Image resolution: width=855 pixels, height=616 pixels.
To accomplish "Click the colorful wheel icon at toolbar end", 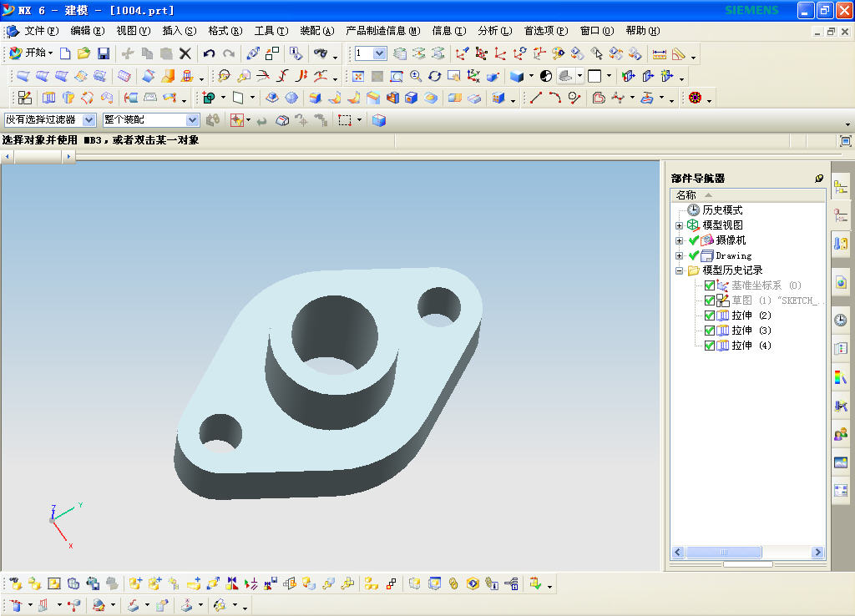I will [695, 98].
